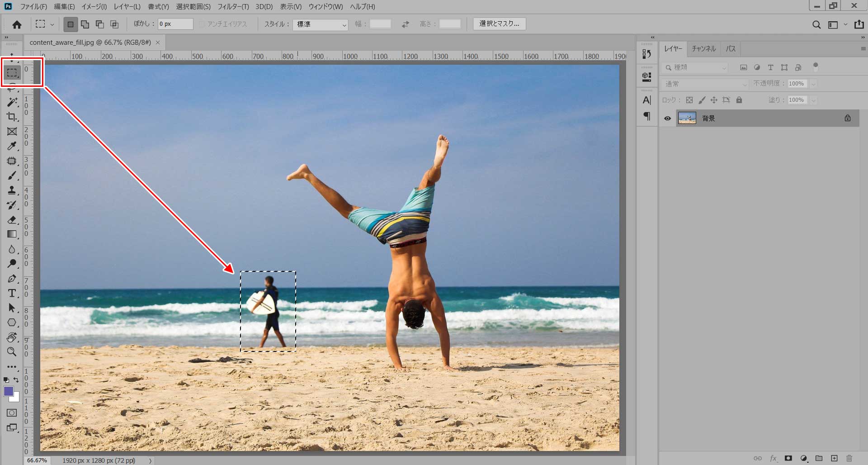
Task: Expand the 不透明度 opacity dropdown arrow
Action: [x=813, y=84]
